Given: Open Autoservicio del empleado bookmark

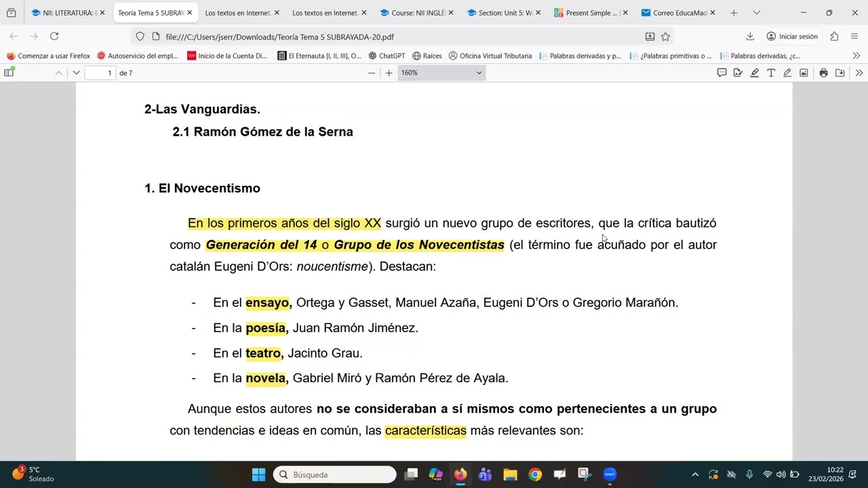Looking at the screenshot, I should 138,56.
